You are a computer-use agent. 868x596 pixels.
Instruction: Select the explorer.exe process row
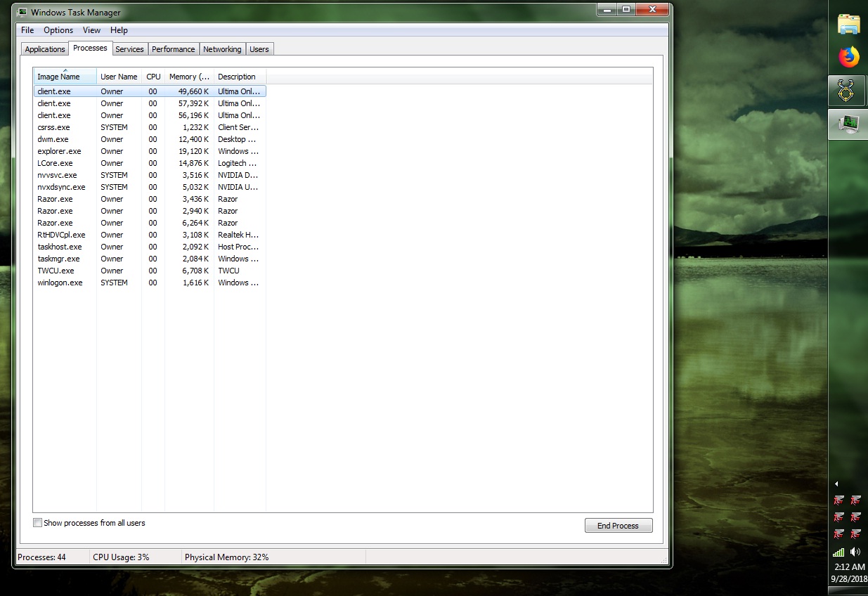point(150,151)
